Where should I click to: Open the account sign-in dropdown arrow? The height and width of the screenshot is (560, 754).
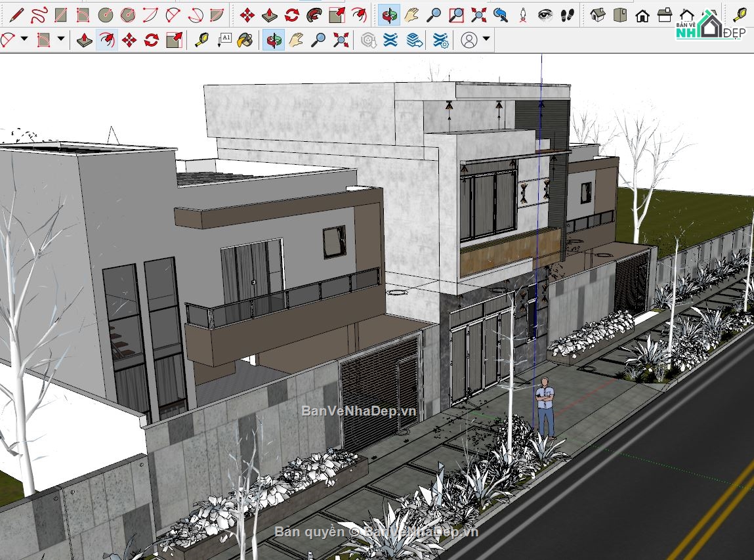pyautogui.click(x=486, y=39)
